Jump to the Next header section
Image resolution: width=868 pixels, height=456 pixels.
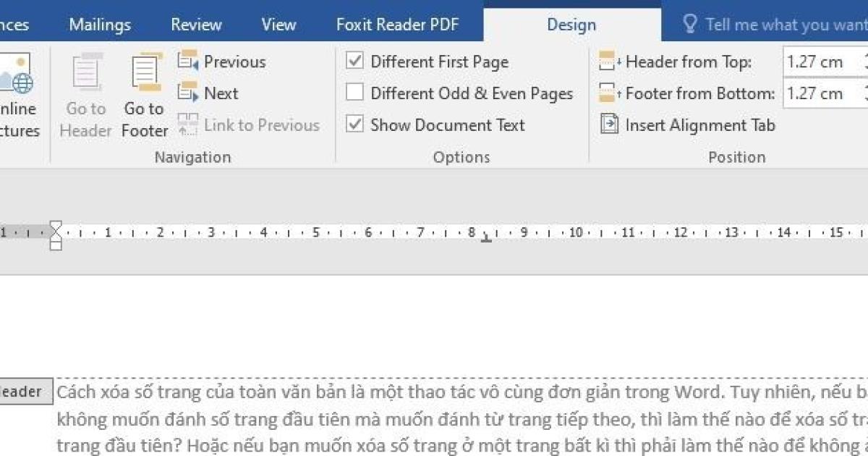[210, 93]
